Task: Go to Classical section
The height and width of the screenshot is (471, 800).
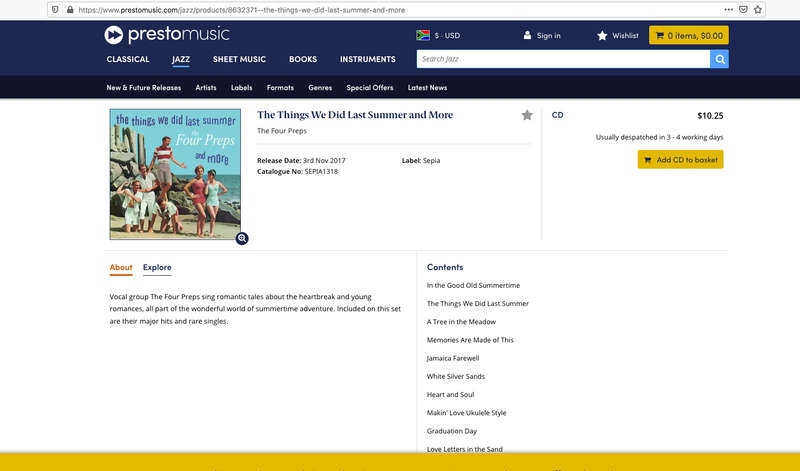Action: click(x=128, y=59)
